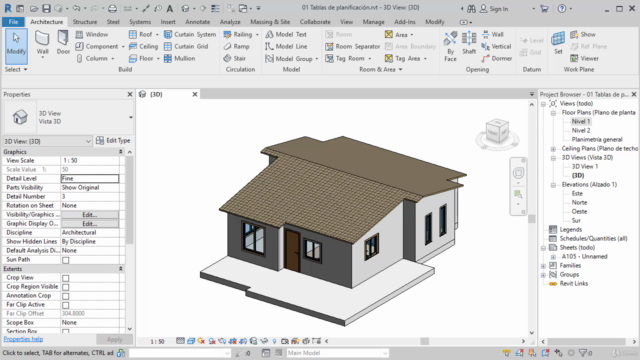Image resolution: width=640 pixels, height=360 pixels.
Task: Select the Door tool
Action: click(x=63, y=43)
